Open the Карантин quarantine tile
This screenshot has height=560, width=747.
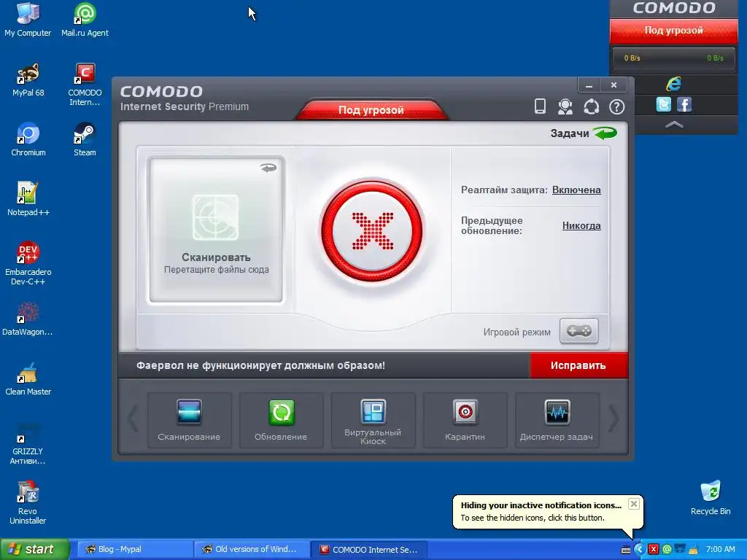point(465,420)
